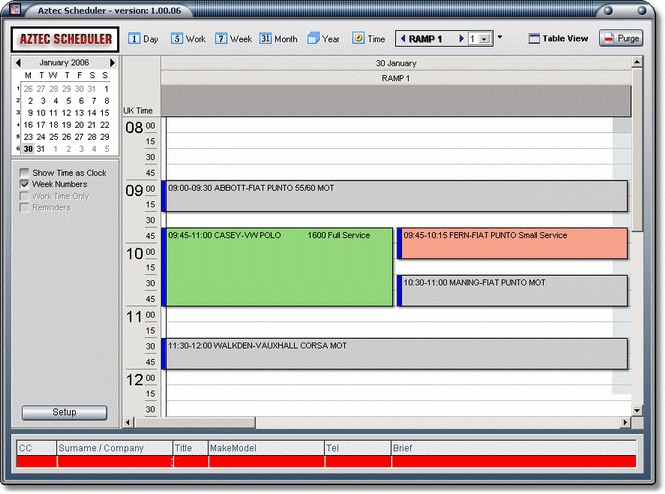The image size is (665, 494).
Task: Click the Setup button
Action: (64, 412)
